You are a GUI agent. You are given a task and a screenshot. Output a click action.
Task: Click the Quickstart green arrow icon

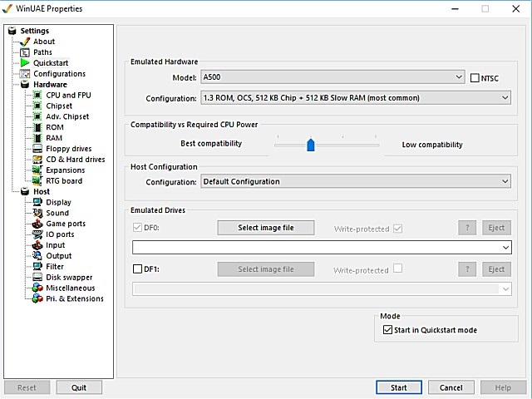tap(24, 63)
